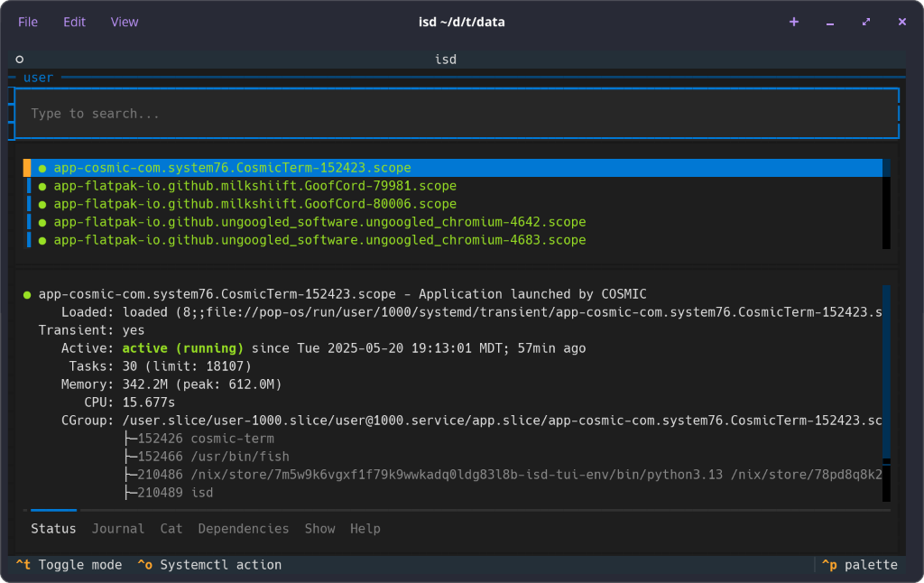Click green status dot of ungoogled_chromium-4683.scope

coord(42,240)
